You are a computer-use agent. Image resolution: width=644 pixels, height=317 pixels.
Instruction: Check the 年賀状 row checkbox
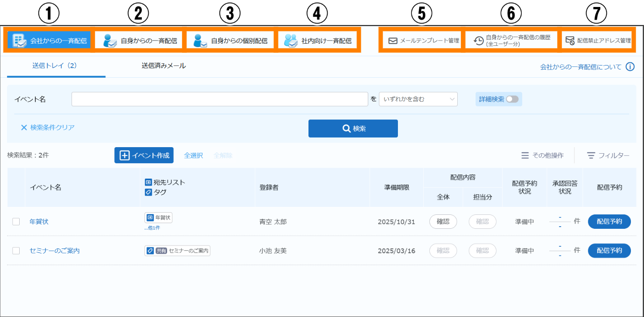(16, 222)
